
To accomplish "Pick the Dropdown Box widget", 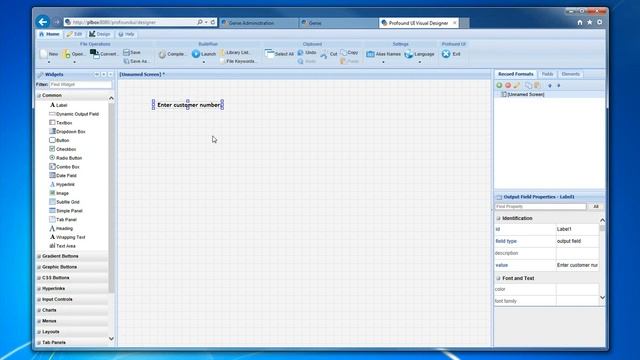I will pos(67,131).
